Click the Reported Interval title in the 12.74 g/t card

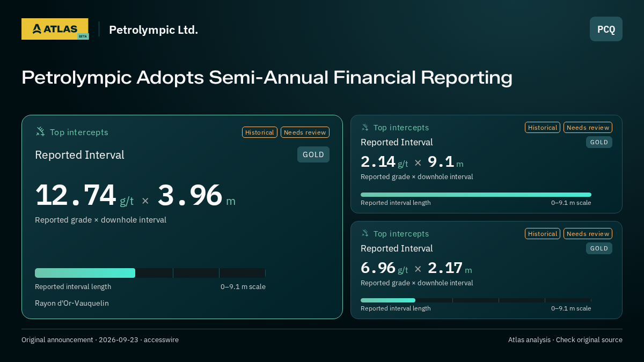pos(79,155)
